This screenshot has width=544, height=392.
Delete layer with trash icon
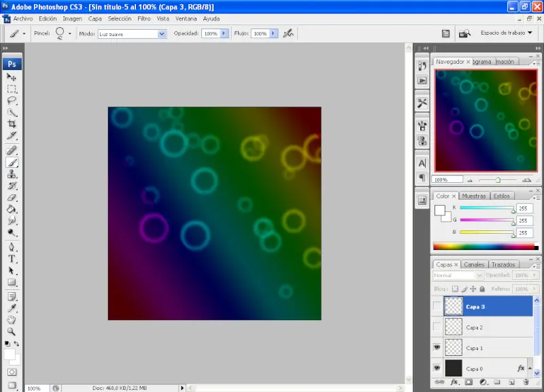click(526, 382)
